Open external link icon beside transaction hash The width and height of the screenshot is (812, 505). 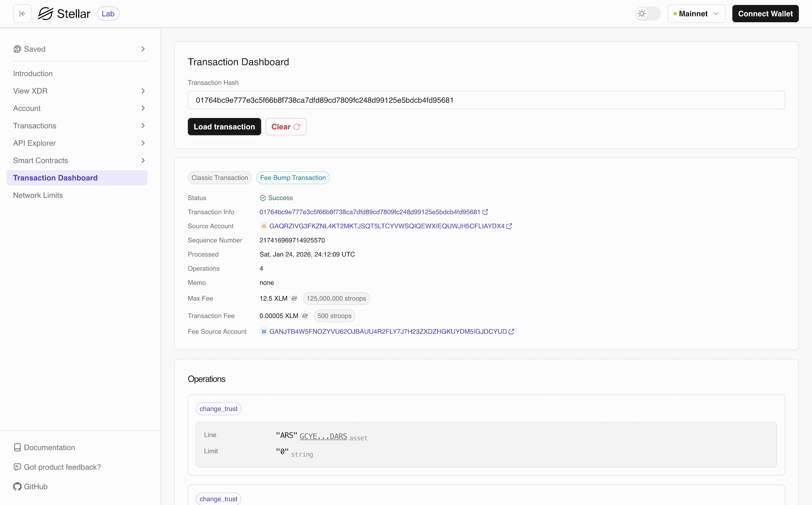(x=485, y=212)
